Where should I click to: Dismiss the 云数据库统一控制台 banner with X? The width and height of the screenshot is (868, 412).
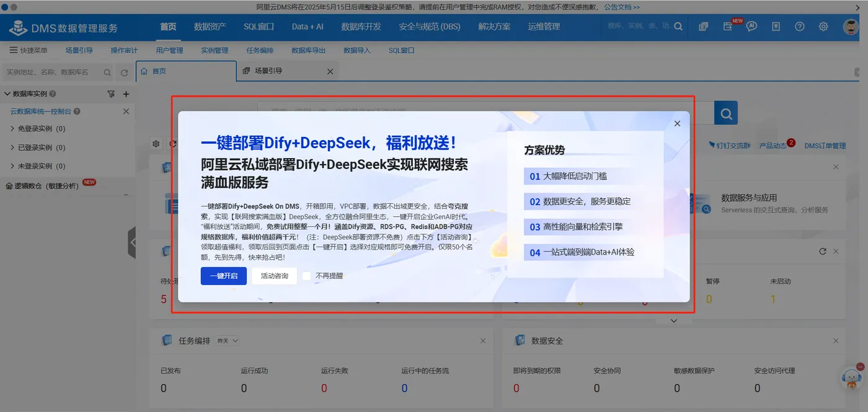[126, 112]
